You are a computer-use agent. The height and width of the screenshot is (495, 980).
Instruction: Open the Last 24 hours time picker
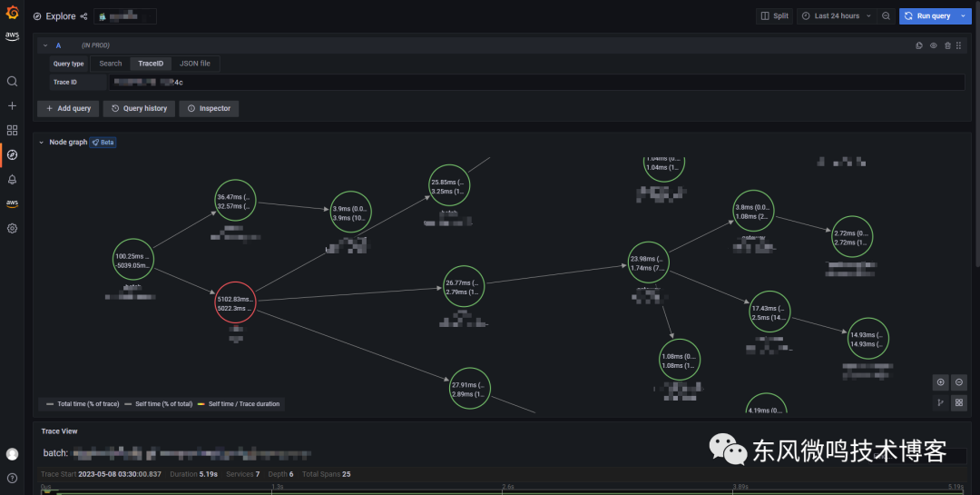point(837,16)
